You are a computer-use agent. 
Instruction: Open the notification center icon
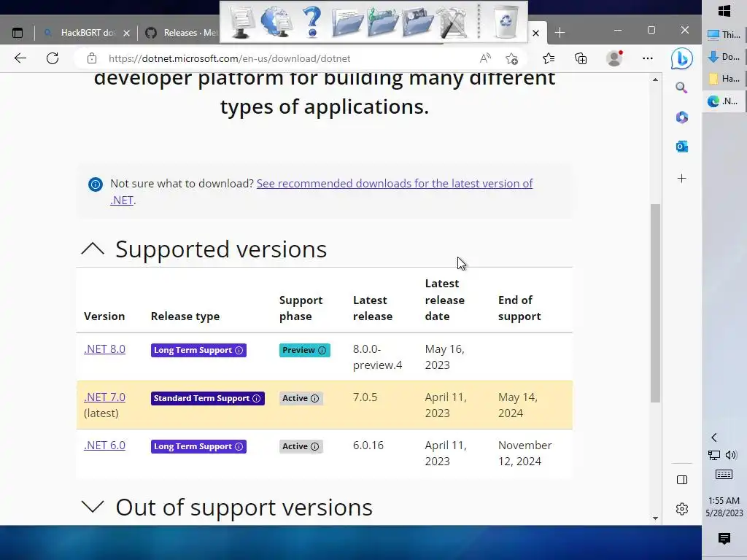724,539
